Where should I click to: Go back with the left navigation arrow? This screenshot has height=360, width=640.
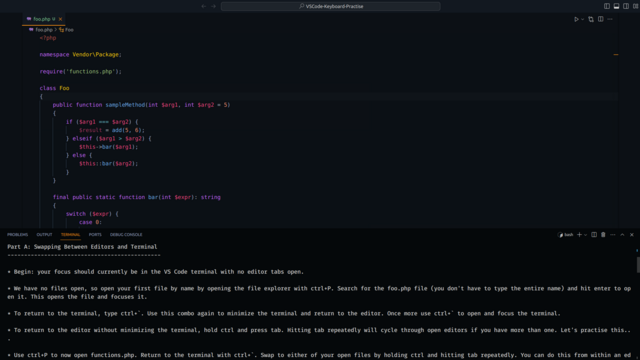click(204, 6)
